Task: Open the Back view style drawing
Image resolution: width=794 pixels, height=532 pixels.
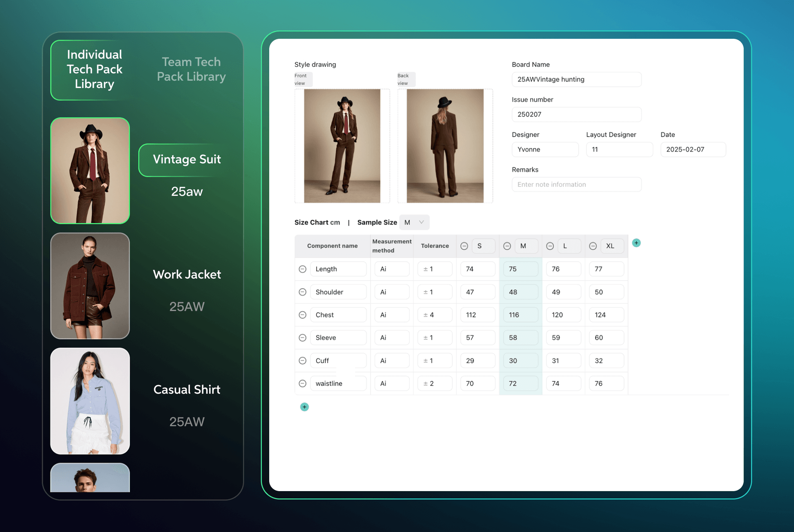Action: (x=445, y=146)
